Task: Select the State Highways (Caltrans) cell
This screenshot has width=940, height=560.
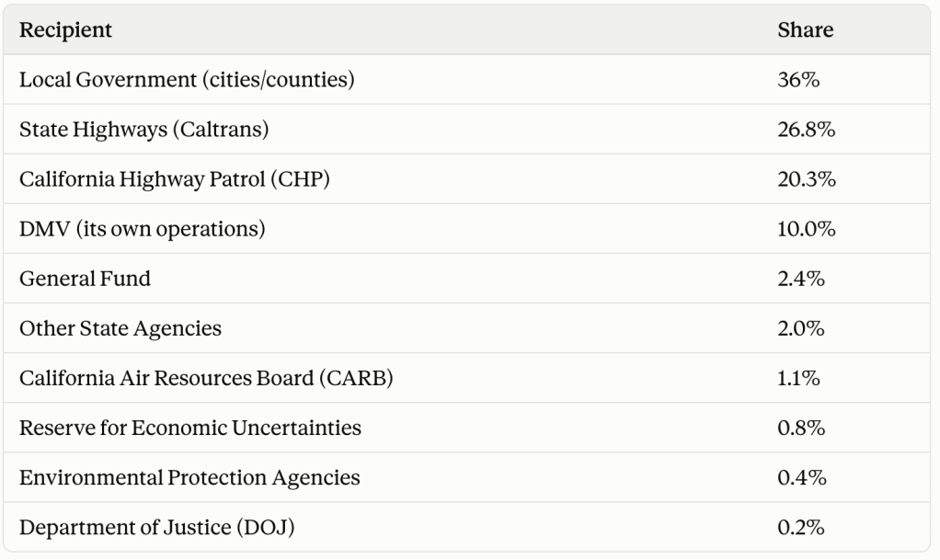Action: point(143,130)
